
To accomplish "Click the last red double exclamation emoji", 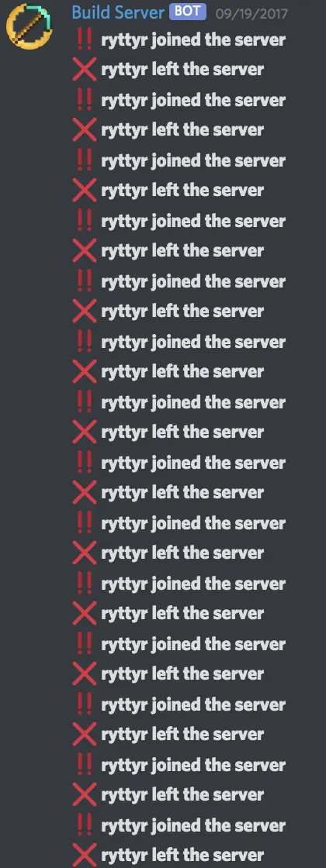I will coord(85,825).
